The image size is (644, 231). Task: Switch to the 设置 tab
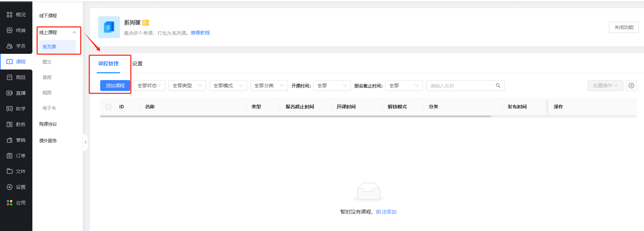[x=137, y=64]
